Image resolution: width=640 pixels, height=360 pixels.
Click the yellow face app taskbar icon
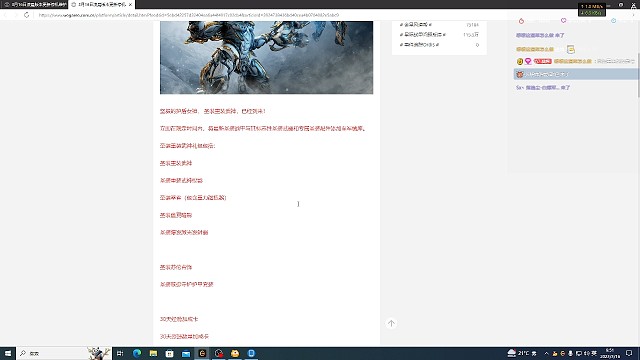(x=235, y=353)
